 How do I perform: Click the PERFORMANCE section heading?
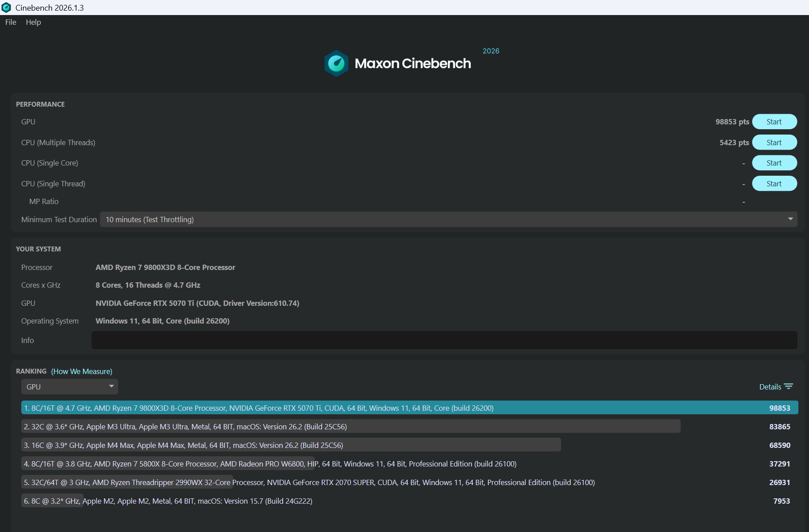coord(40,104)
